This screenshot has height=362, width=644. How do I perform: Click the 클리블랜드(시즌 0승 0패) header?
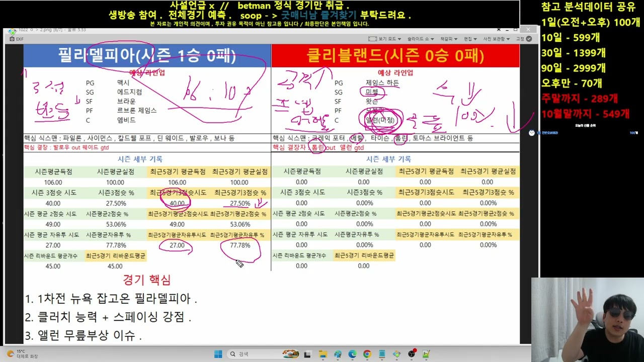[395, 56]
